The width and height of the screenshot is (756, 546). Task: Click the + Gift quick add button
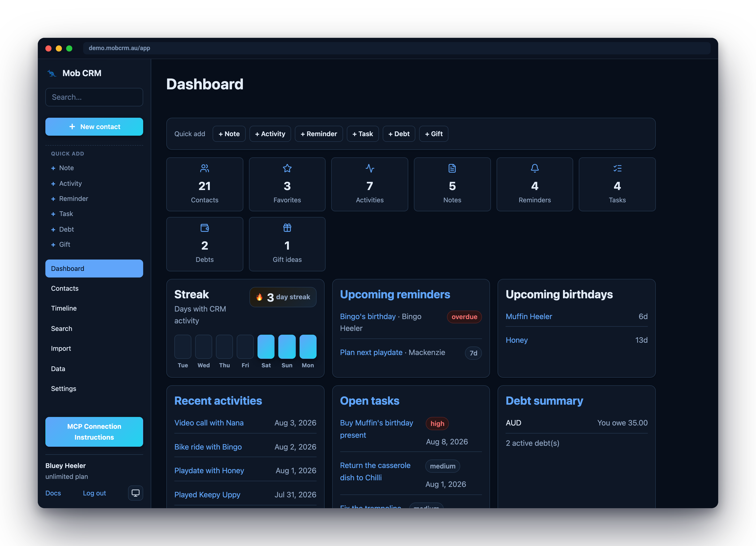click(434, 134)
